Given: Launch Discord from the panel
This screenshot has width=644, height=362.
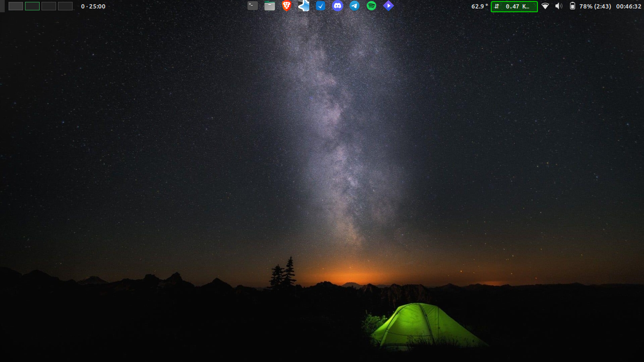Looking at the screenshot, I should (x=337, y=6).
